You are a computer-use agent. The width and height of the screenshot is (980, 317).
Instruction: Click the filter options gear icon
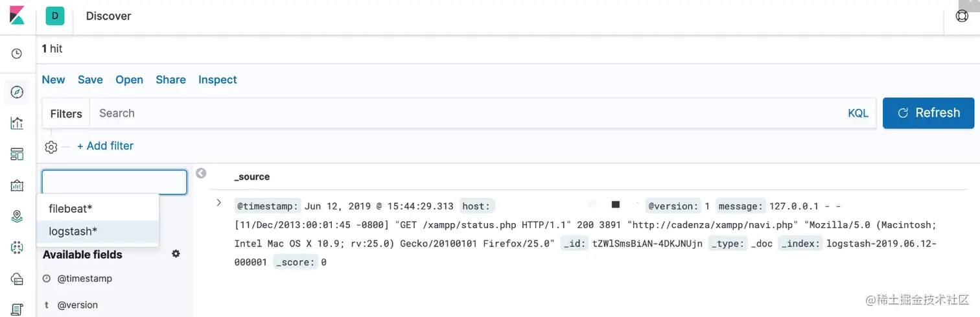point(51,147)
